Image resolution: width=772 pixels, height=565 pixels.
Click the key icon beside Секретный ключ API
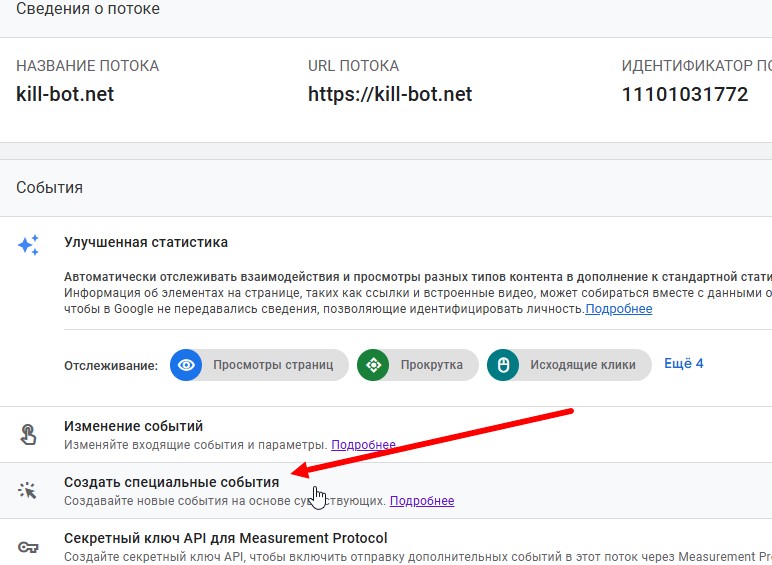[28, 547]
